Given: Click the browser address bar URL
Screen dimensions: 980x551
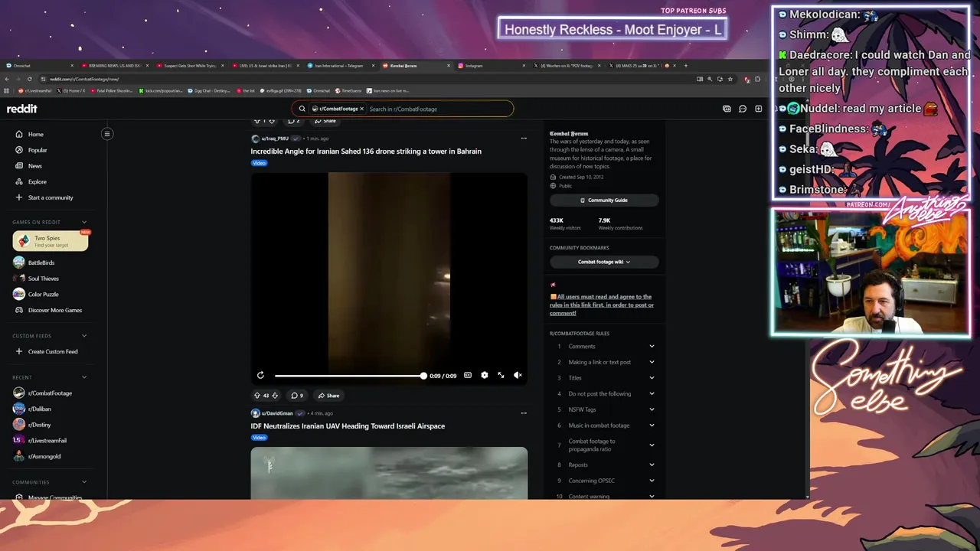Looking at the screenshot, I should click(x=84, y=79).
